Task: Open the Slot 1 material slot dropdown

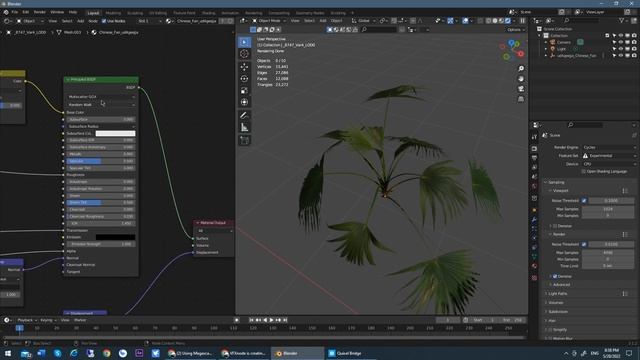Action: point(149,21)
